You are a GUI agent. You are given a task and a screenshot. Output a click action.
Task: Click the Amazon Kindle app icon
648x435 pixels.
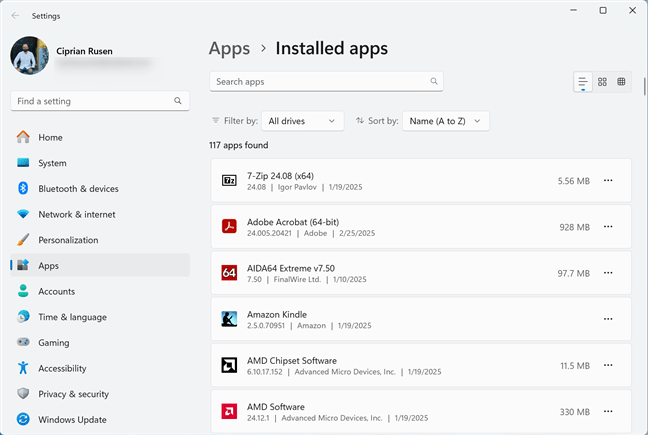(229, 319)
